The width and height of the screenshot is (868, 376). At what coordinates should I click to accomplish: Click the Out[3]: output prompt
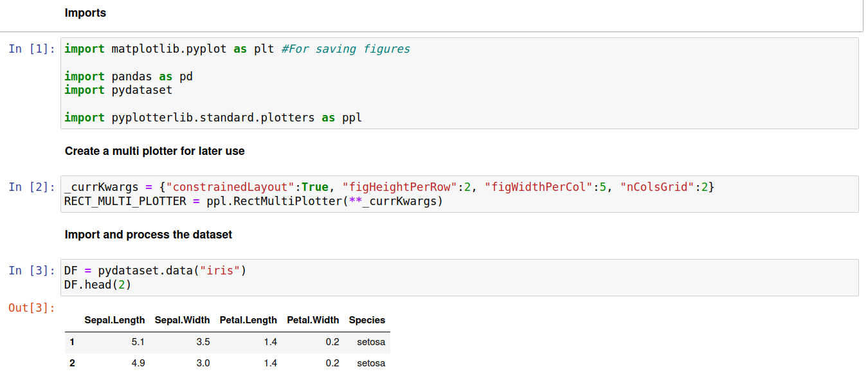[32, 308]
